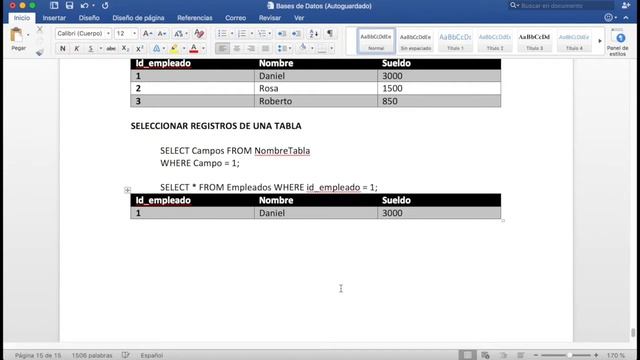Increase font size with the large A button
The image size is (640, 360).
tap(147, 33)
